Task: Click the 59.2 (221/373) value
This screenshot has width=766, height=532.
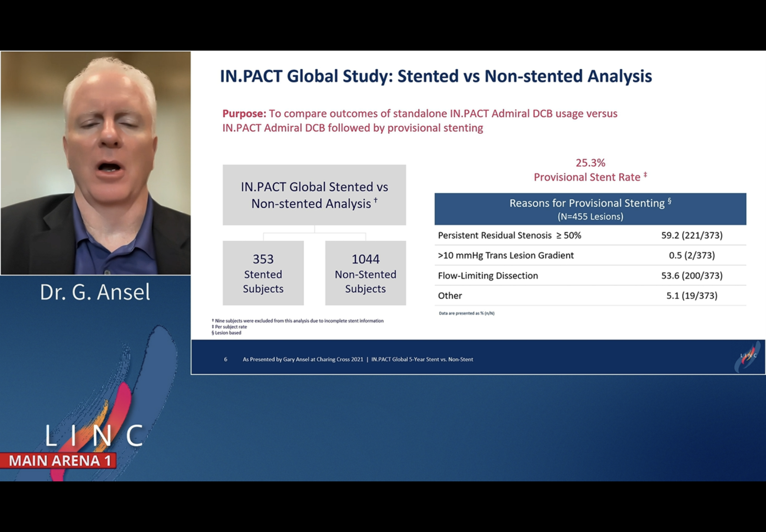Action: coord(692,235)
